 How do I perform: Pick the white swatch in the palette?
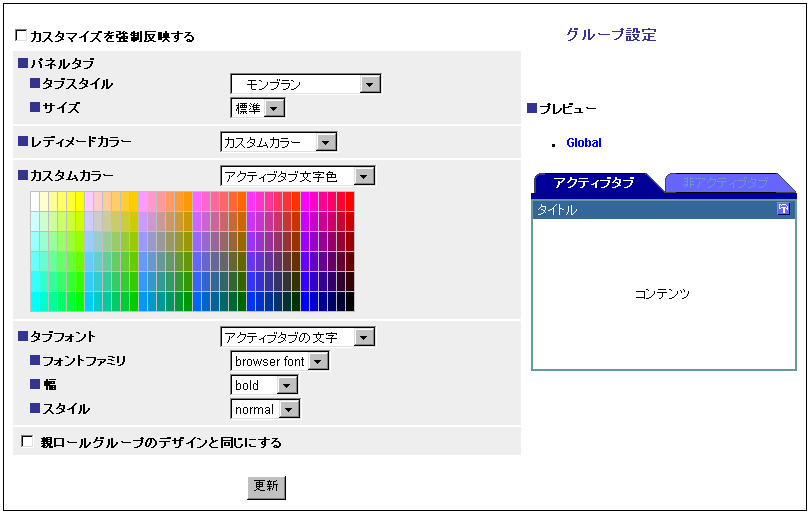[x=35, y=201]
